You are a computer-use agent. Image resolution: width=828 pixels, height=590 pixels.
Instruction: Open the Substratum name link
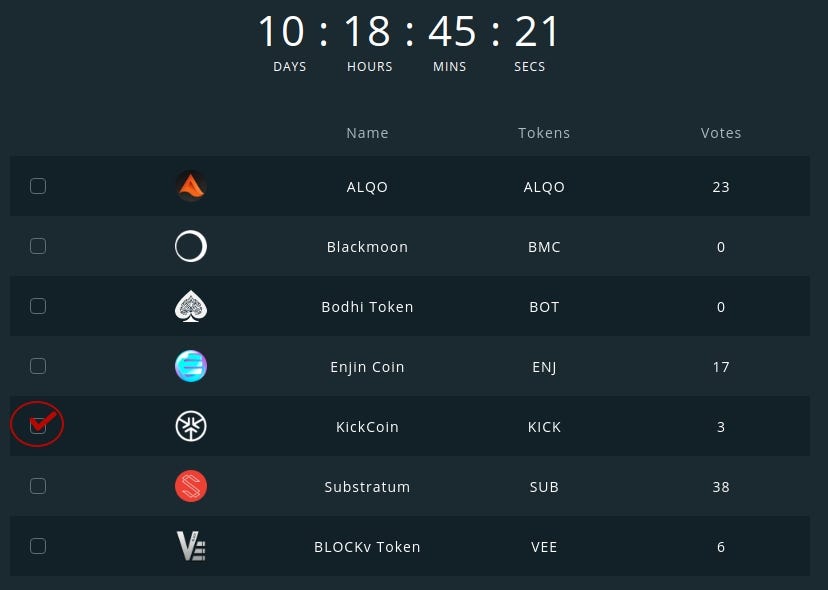point(367,486)
